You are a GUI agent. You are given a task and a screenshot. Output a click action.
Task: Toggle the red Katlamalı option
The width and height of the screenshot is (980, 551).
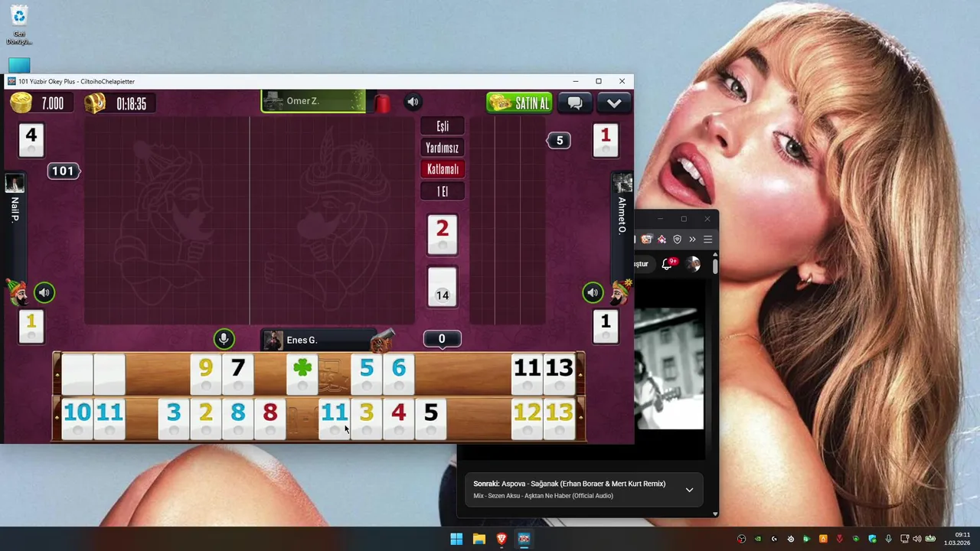(443, 169)
